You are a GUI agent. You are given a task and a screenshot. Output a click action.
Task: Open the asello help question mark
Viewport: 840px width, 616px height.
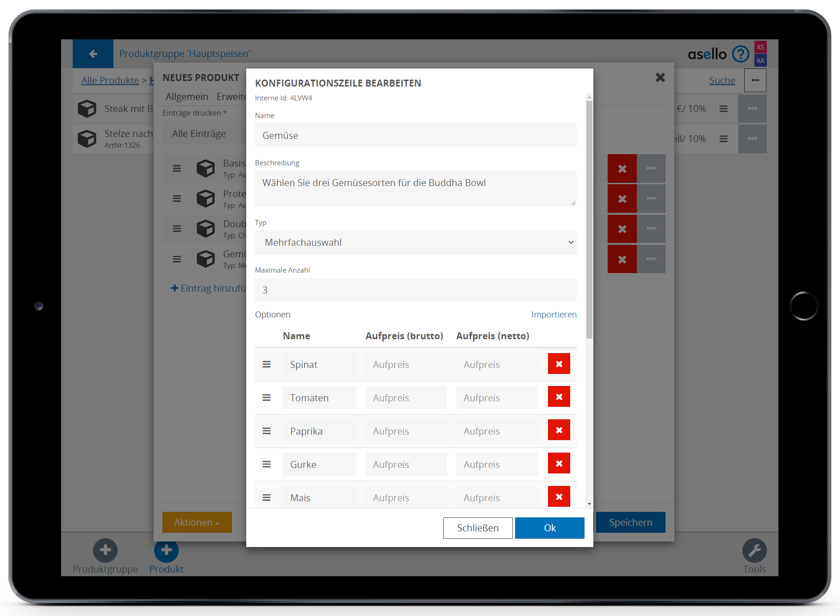pos(740,54)
